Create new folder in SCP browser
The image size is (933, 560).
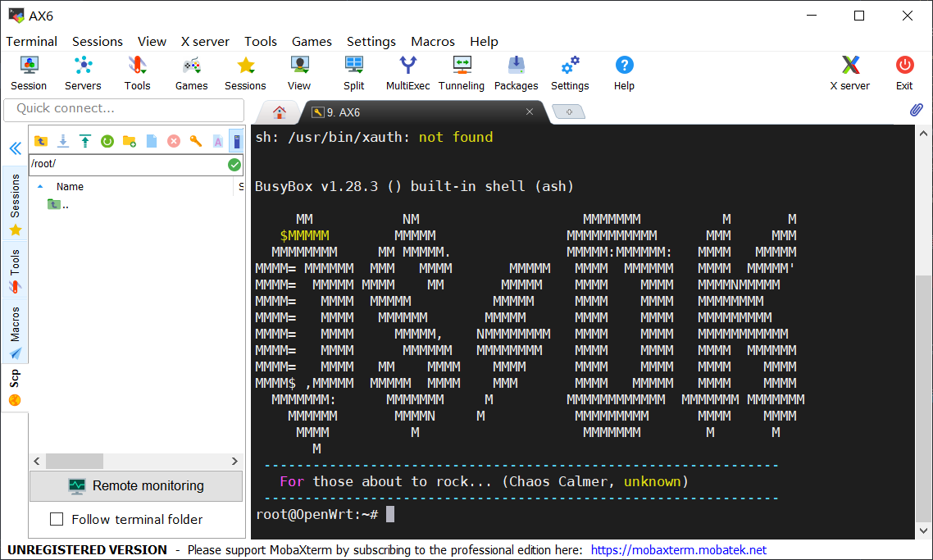130,141
